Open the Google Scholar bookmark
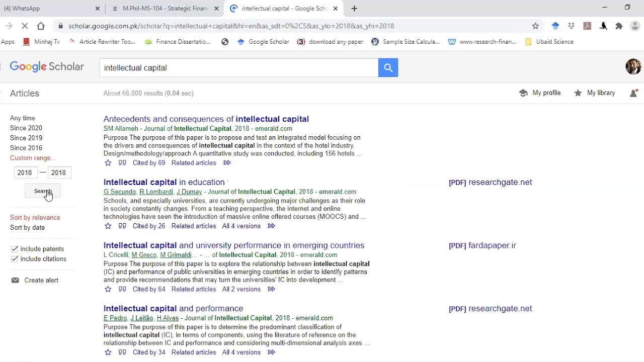The image size is (644, 362). [x=263, y=42]
